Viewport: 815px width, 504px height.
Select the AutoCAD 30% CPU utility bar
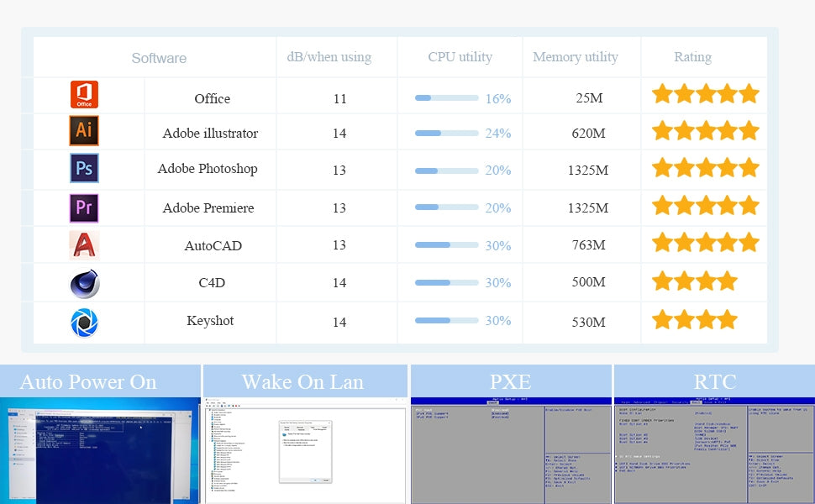446,245
